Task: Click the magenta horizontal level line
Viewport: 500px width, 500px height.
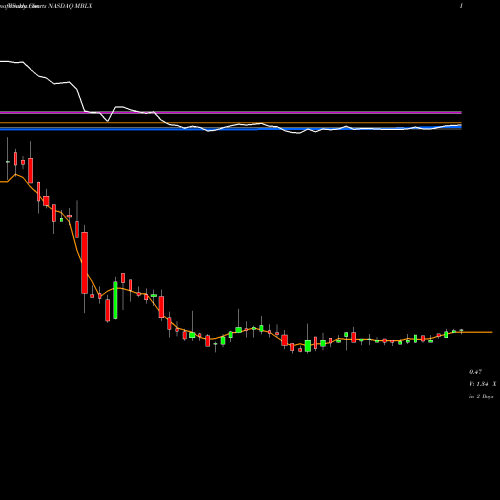Action: [x=231, y=113]
